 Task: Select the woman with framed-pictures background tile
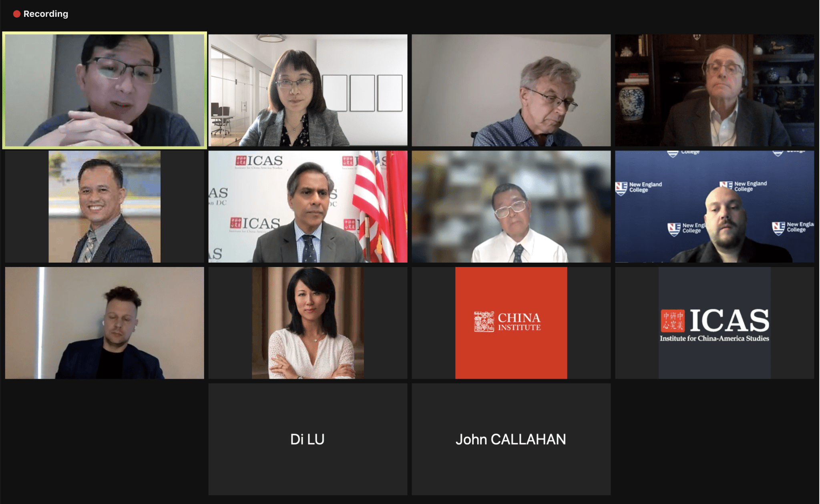[x=307, y=90]
